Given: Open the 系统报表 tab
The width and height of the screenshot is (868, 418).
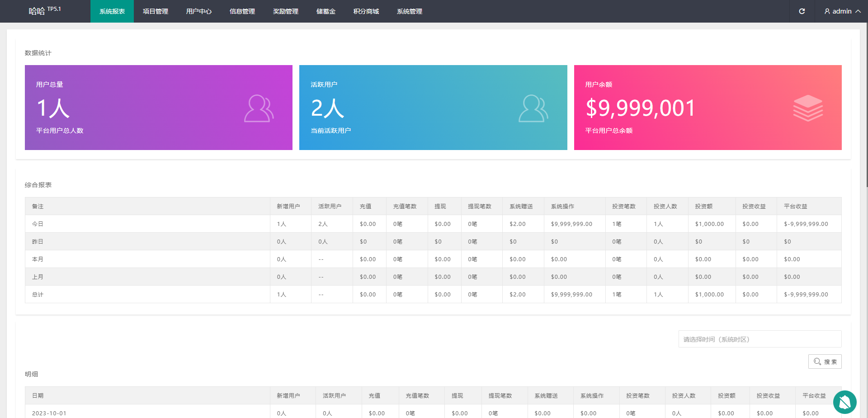Looking at the screenshot, I should click(112, 11).
